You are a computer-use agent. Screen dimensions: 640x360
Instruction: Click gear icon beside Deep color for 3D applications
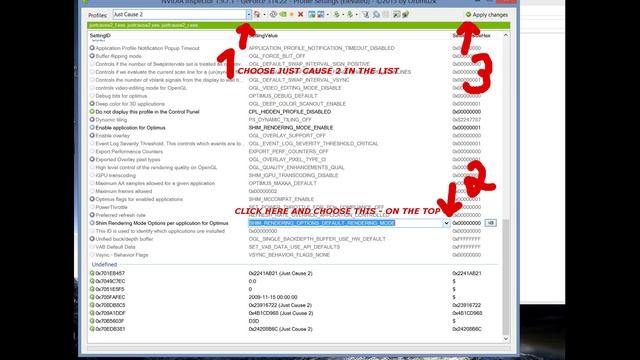(92, 104)
